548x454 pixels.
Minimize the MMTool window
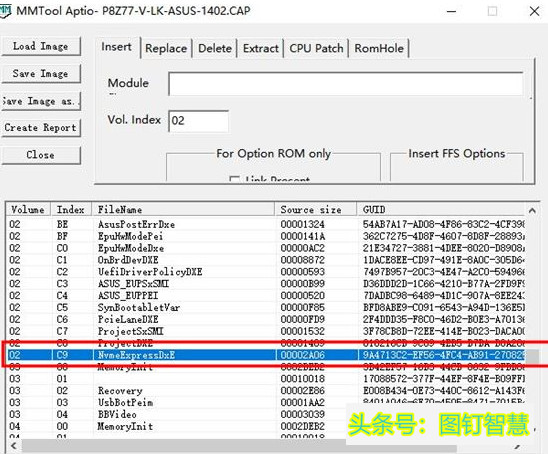pyautogui.click(x=452, y=12)
